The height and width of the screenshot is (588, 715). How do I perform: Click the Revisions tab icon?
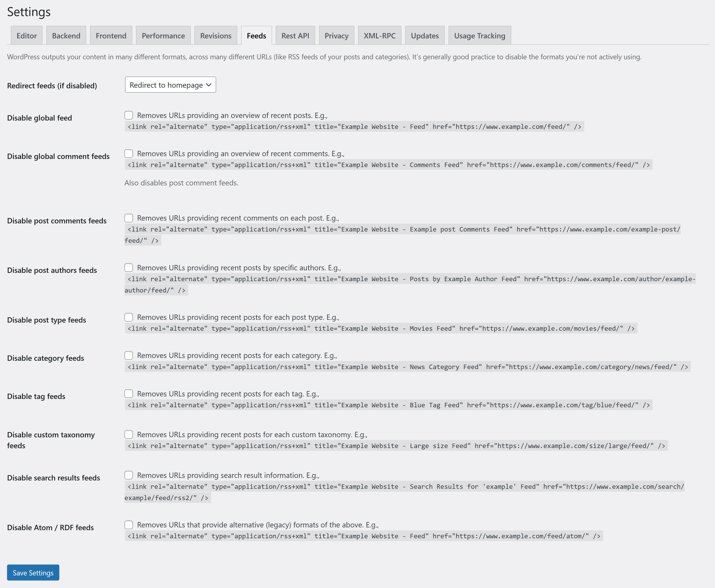216,35
